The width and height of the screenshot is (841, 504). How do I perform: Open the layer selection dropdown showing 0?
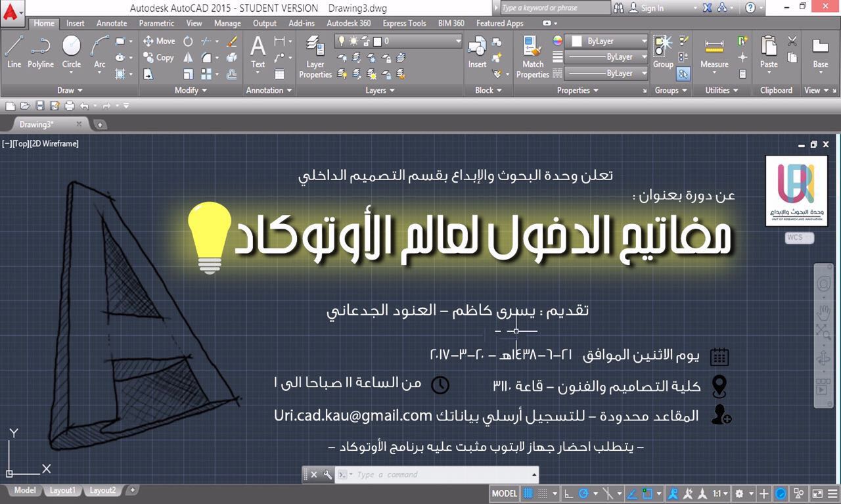point(399,41)
